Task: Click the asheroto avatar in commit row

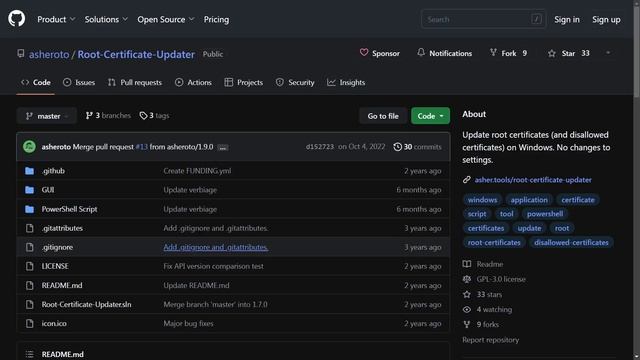Action: click(29, 147)
